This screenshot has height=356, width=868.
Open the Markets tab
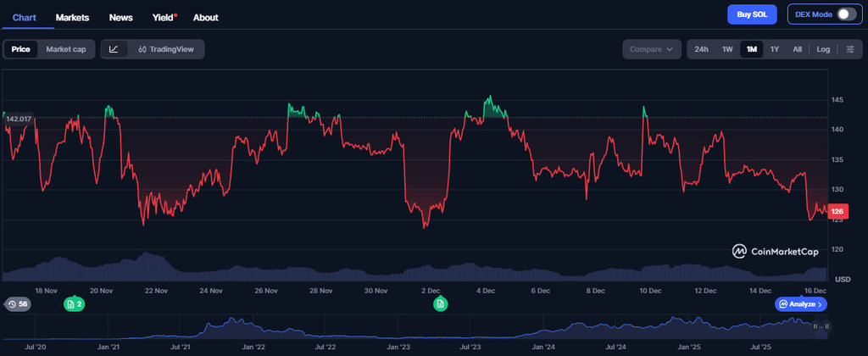72,17
